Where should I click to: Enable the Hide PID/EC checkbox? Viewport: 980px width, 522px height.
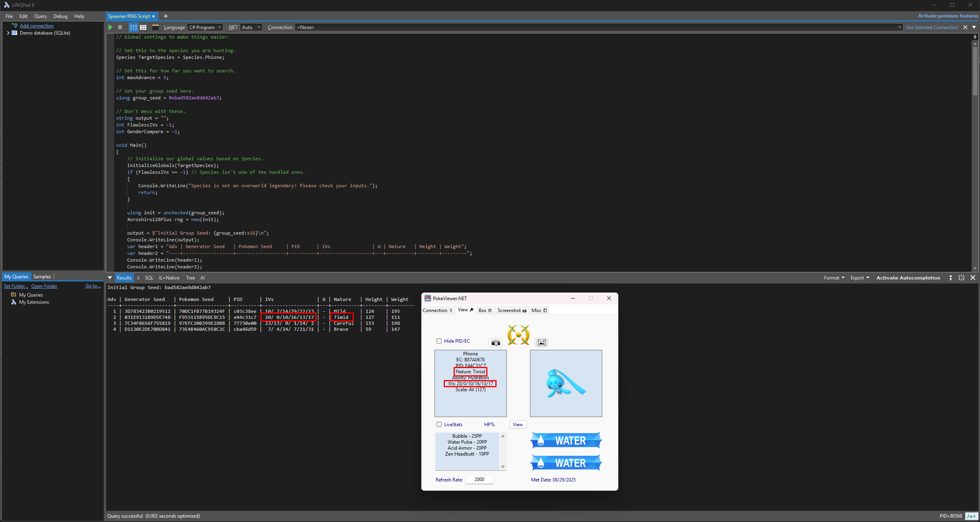[x=439, y=341]
